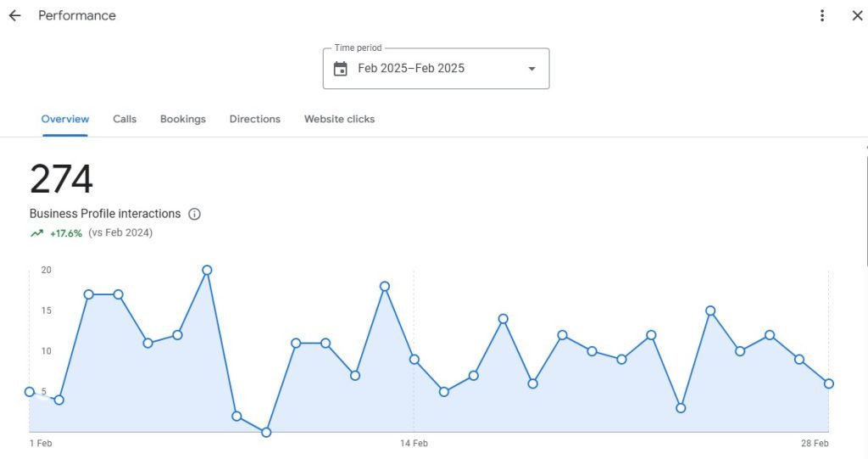The image size is (868, 459).
Task: Click the last data point on 28 Feb
Action: pyautogui.click(x=828, y=383)
